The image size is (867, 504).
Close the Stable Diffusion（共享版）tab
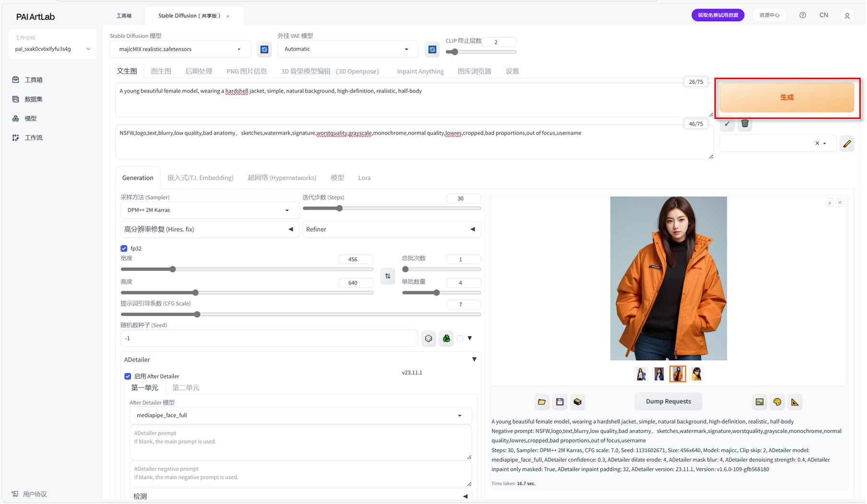click(x=228, y=16)
